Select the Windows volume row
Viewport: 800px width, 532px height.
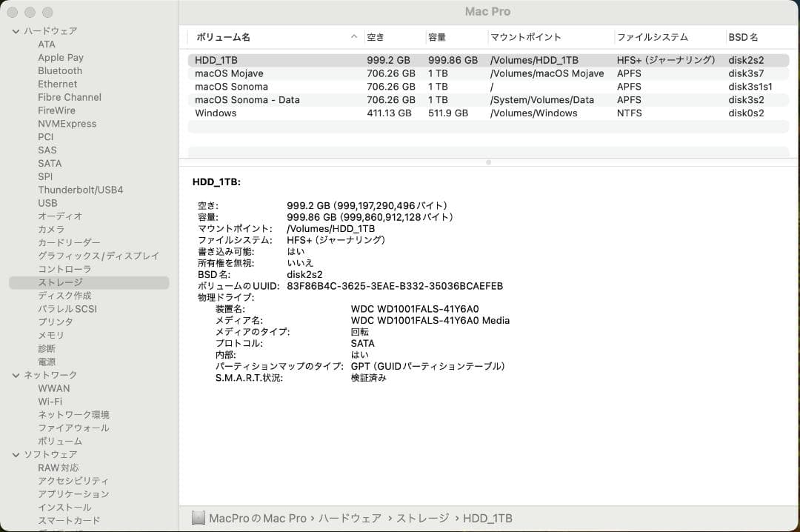pyautogui.click(x=488, y=113)
